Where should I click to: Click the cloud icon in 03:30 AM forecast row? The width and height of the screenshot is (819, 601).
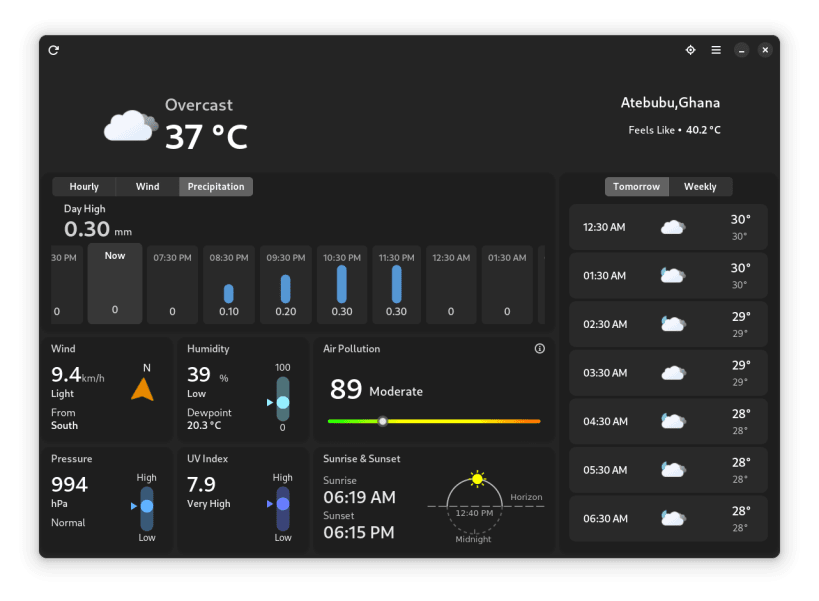673,373
